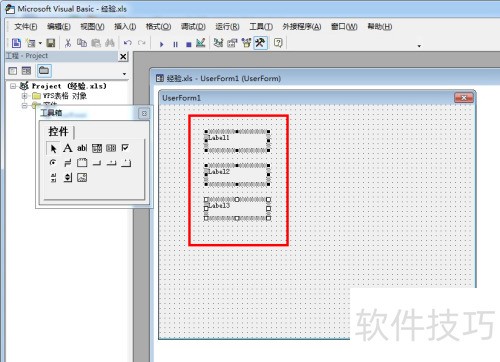Select the Label (A) control tool
The height and width of the screenshot is (362, 500).
[x=68, y=148]
